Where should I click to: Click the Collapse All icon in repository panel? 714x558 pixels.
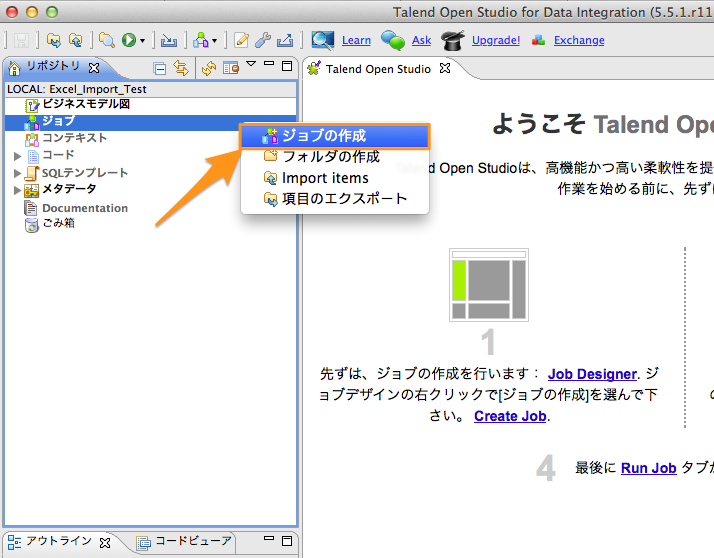click(x=159, y=68)
